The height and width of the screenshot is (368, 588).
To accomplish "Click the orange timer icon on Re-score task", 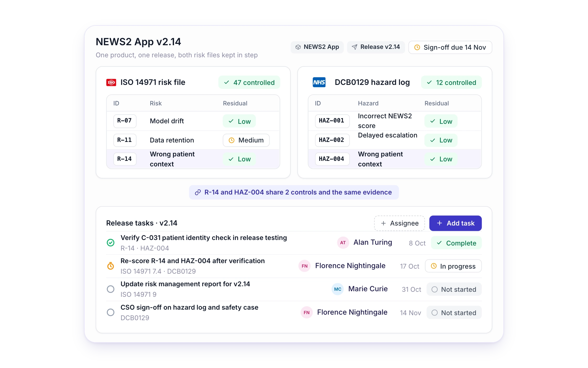I will coord(111,266).
